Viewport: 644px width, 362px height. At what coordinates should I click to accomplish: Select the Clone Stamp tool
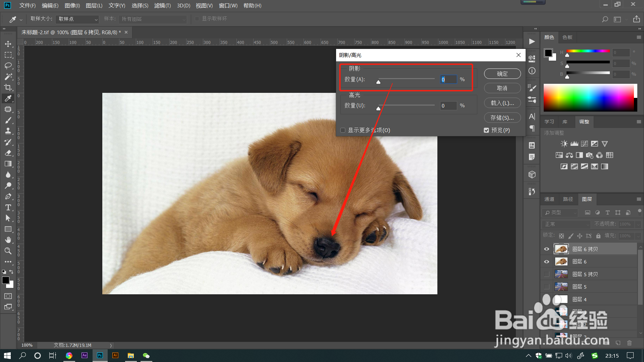[x=8, y=131]
